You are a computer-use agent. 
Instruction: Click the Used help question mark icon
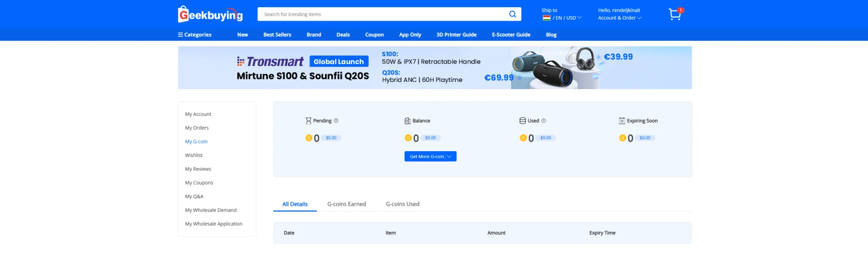(x=544, y=121)
